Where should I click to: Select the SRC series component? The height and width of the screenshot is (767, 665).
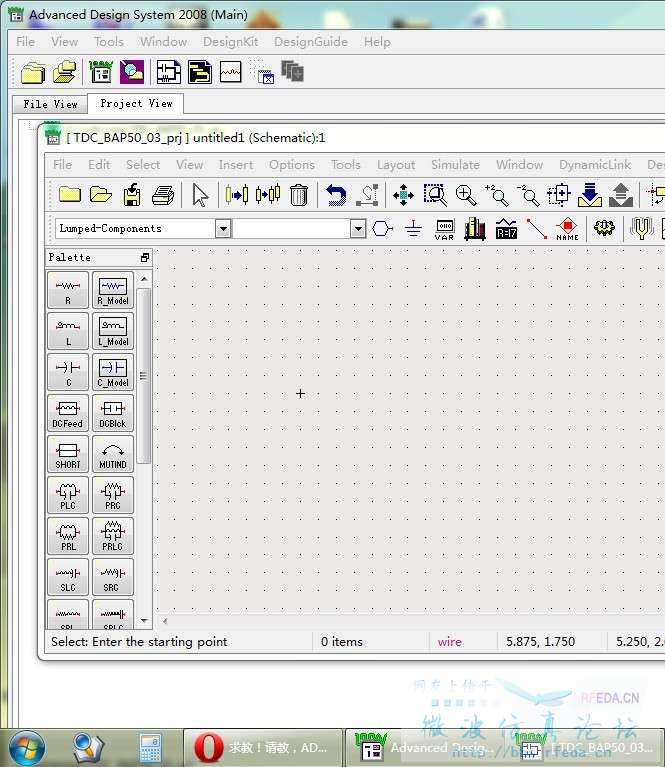[x=113, y=578]
